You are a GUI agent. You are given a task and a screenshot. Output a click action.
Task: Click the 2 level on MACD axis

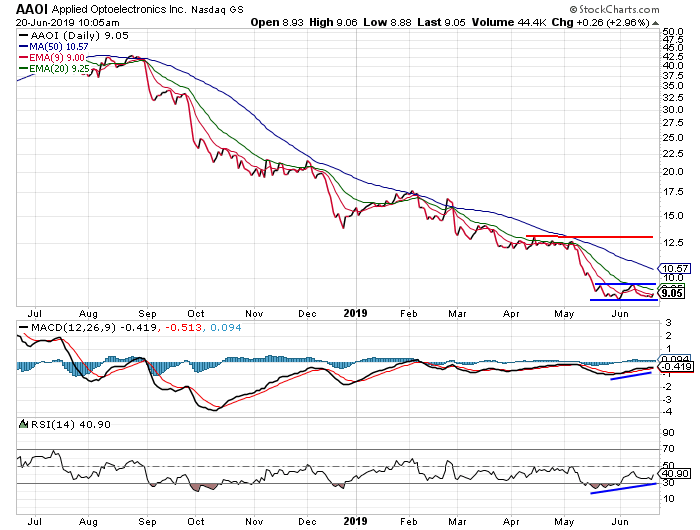pyautogui.click(x=669, y=335)
